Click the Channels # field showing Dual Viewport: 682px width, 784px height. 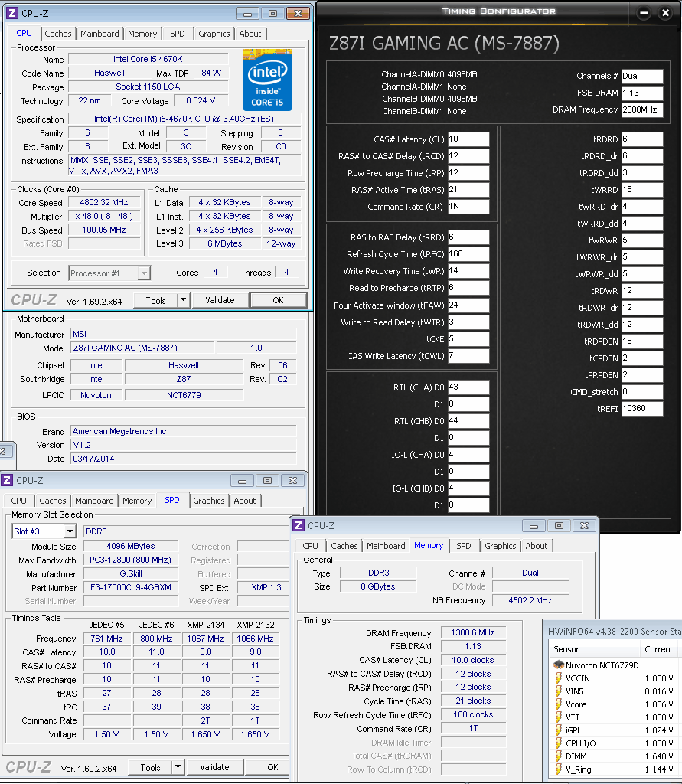pyautogui.click(x=642, y=76)
